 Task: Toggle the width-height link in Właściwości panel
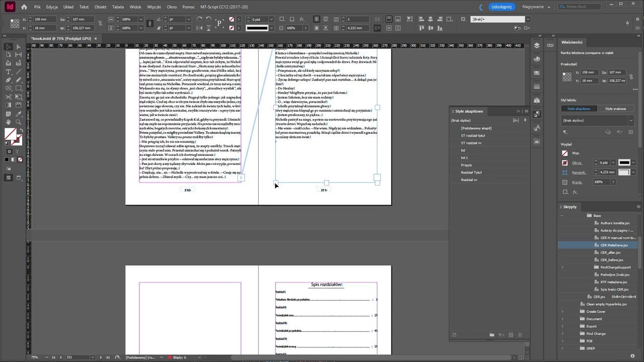tap(631, 76)
